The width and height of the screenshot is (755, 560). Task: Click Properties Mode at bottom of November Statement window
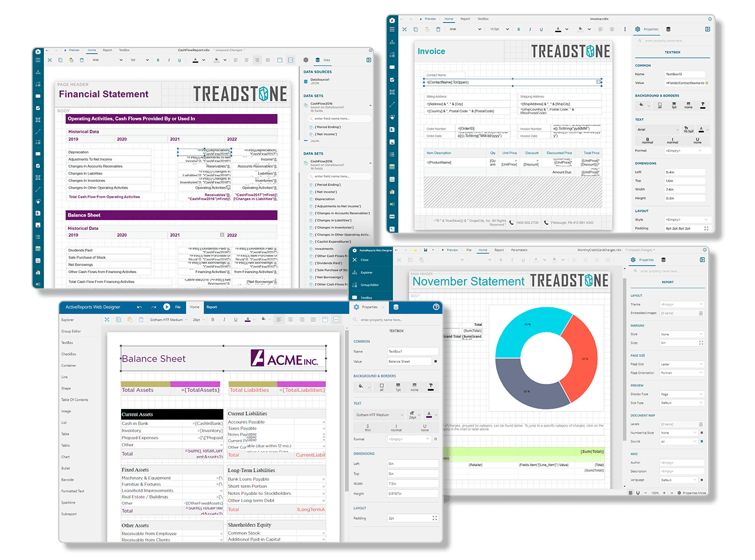click(691, 493)
